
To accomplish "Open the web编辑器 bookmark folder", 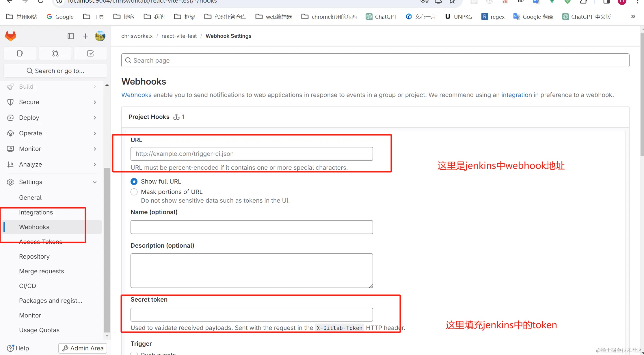I will pos(274,17).
